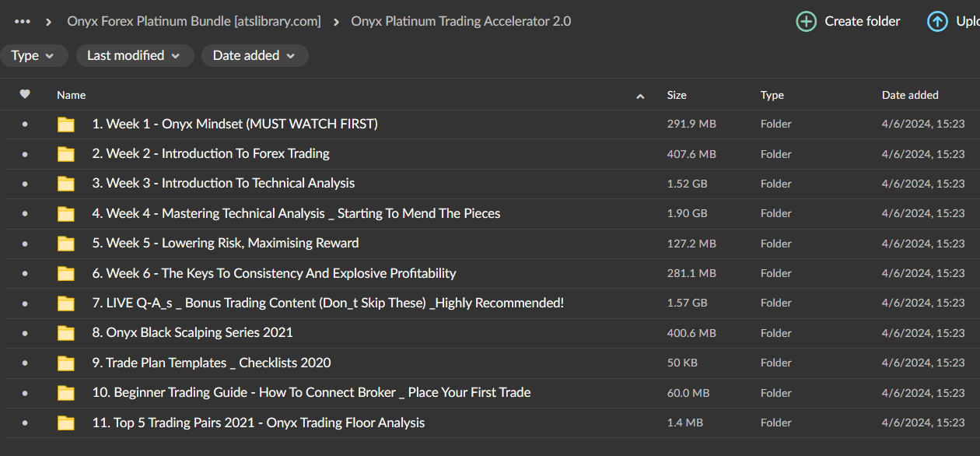Click the heart icon in the column header
This screenshot has width=980, height=456.
tap(25, 94)
